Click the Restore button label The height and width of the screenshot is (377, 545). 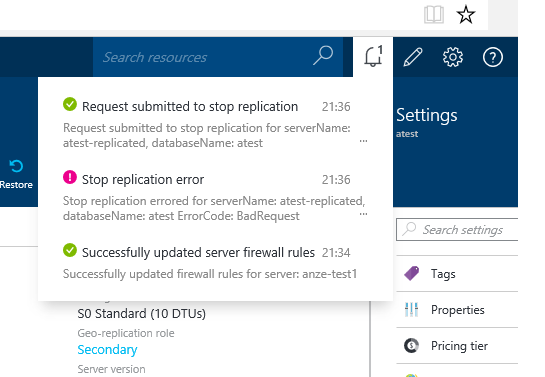point(16,185)
